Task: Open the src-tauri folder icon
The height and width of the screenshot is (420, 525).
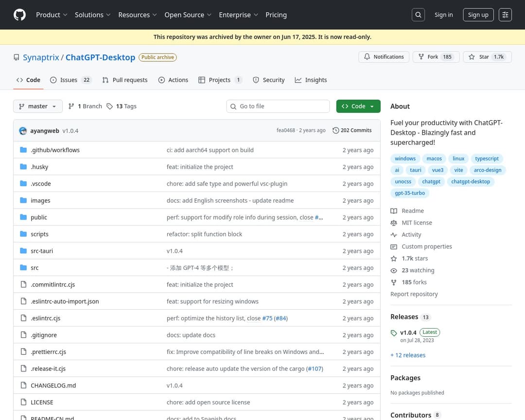Action: (22, 250)
